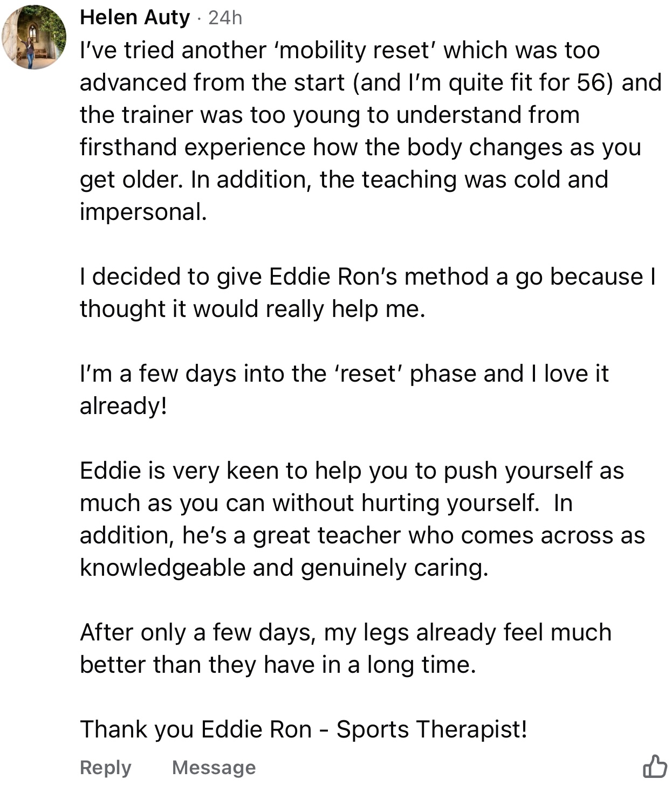Tap the line starting "Eddie is very keen"
This screenshot has width=672, height=786.
click(x=352, y=471)
